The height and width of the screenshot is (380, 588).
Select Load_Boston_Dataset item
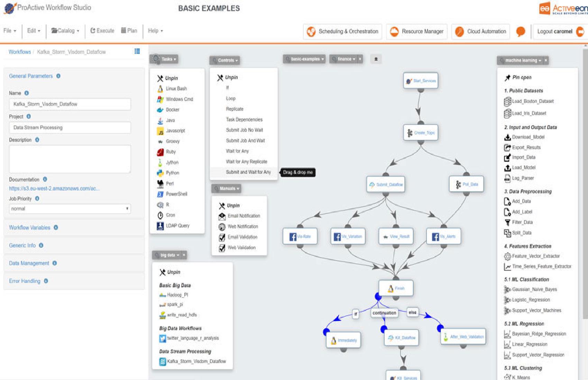click(529, 101)
